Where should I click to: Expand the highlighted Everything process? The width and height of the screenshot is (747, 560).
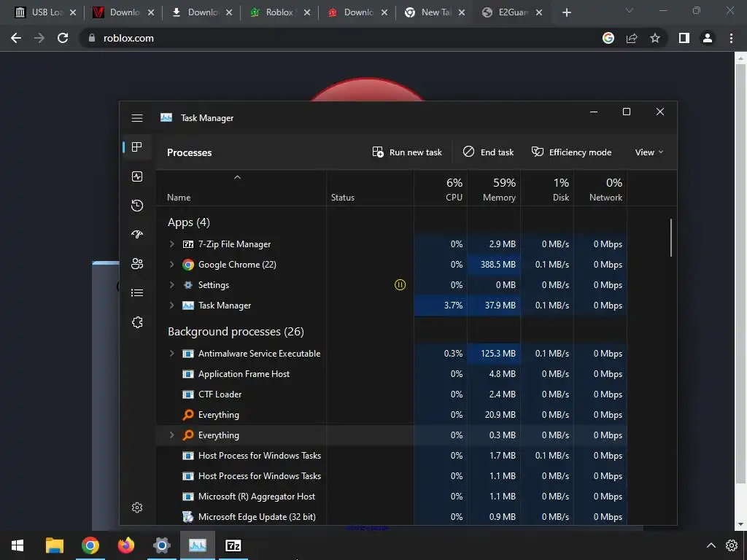[172, 435]
